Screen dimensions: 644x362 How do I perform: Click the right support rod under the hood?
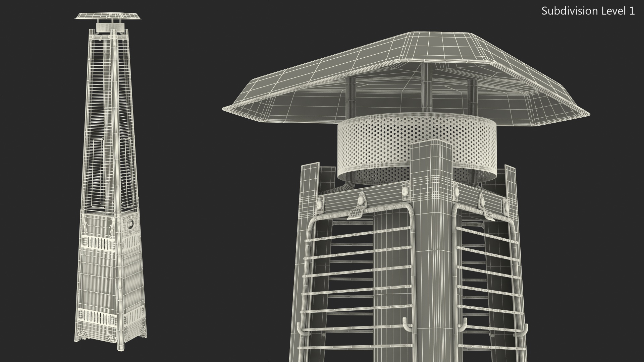[472, 97]
